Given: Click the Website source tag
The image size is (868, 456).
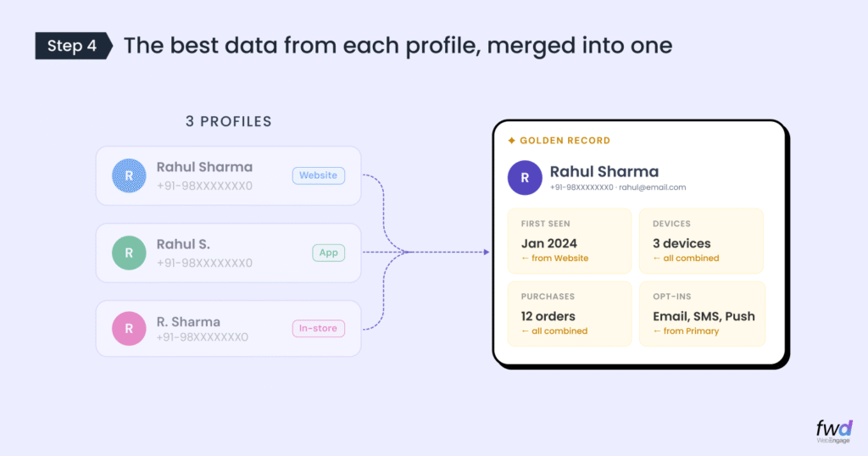Looking at the screenshot, I should [319, 175].
